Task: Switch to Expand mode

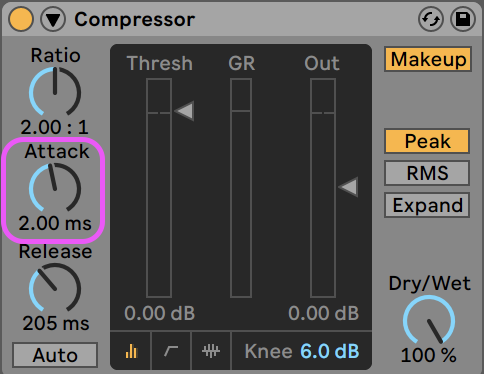Action: click(x=427, y=205)
